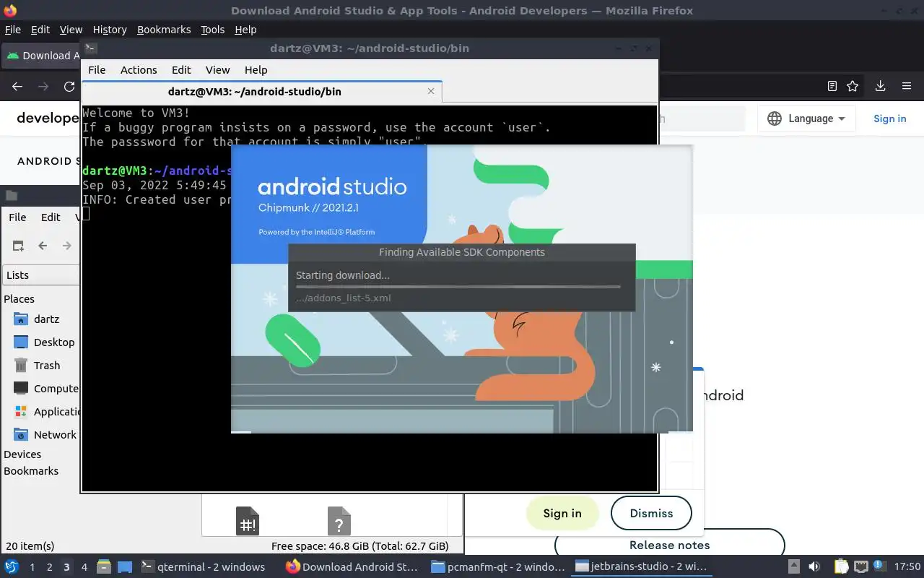The image size is (924, 578).
Task: Open Firefox reader view icon
Action: (832, 86)
